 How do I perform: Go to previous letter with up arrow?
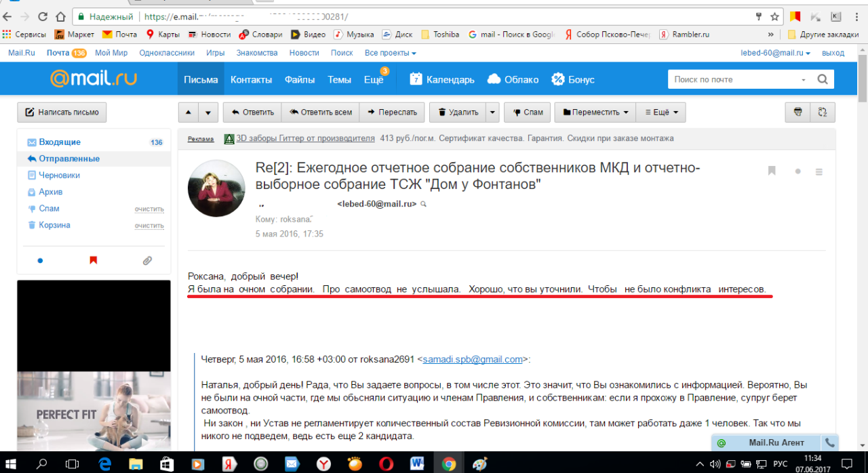click(x=188, y=112)
